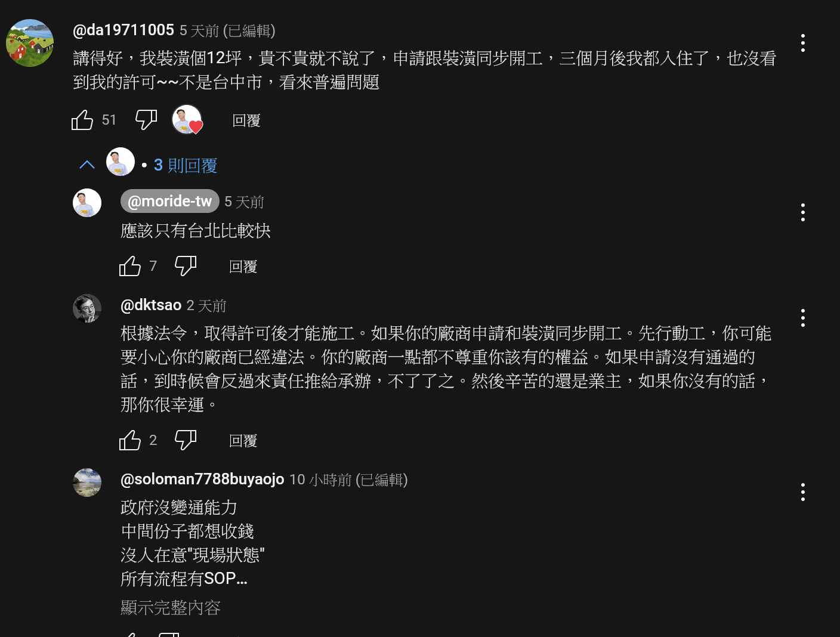The width and height of the screenshot is (840, 637).
Task: Like the @dktsao reply
Action: tap(130, 440)
